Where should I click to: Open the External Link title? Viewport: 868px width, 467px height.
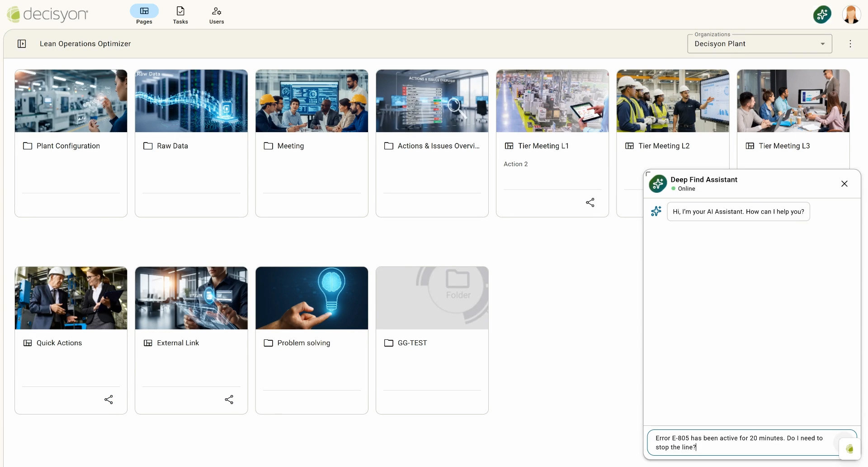click(x=178, y=343)
